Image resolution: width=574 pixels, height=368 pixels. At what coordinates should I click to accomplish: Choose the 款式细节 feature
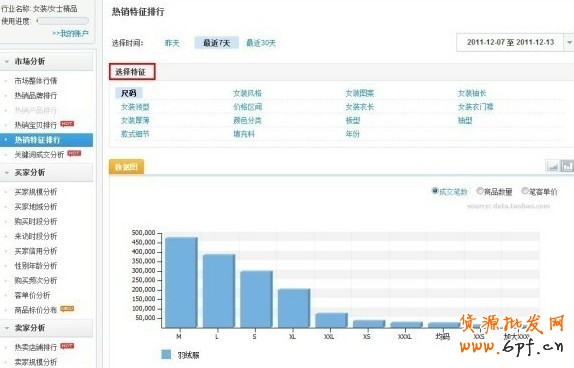click(x=135, y=134)
